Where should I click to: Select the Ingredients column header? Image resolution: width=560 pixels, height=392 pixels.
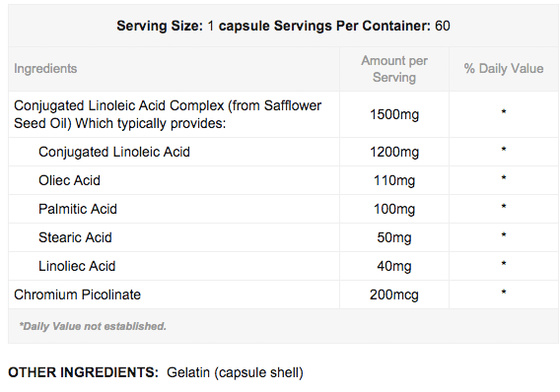click(x=45, y=69)
